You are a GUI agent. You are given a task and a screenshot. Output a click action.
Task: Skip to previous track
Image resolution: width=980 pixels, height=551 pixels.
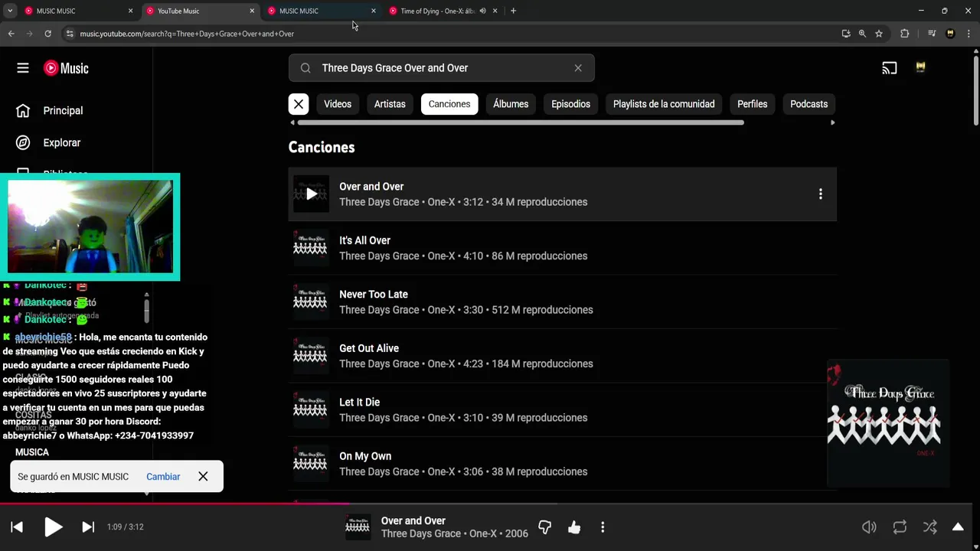[x=17, y=527]
